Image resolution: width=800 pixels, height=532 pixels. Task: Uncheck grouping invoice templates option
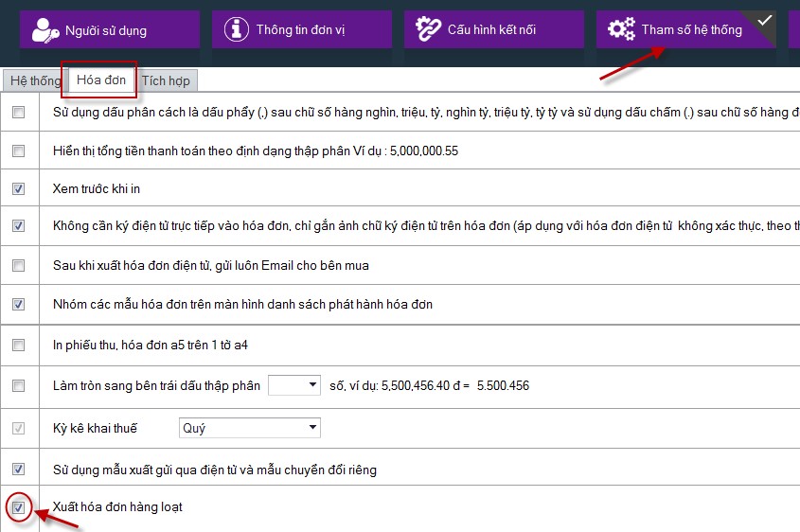tap(19, 304)
